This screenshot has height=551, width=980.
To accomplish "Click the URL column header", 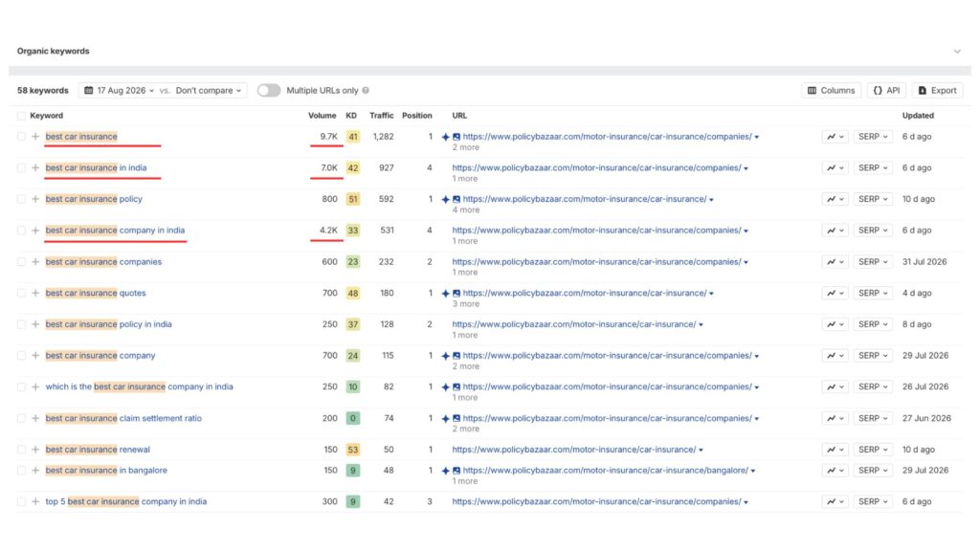I will [459, 116].
